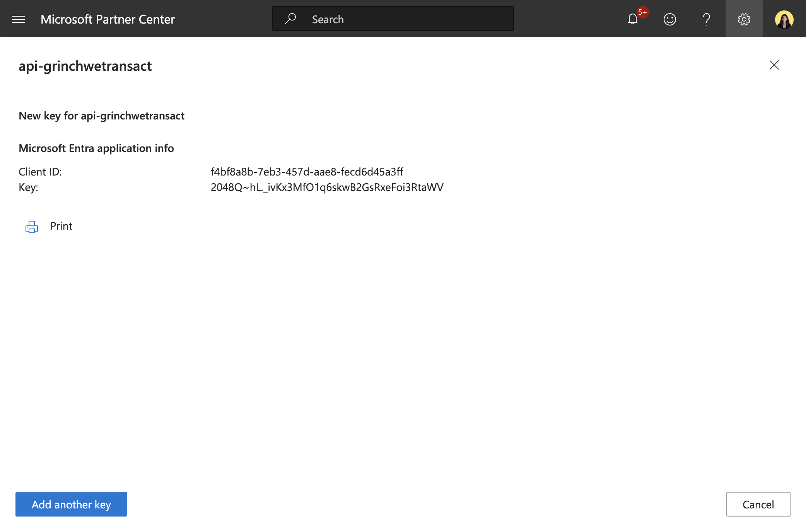The image size is (806, 532).
Task: Click the Client ID: label
Action: (40, 172)
